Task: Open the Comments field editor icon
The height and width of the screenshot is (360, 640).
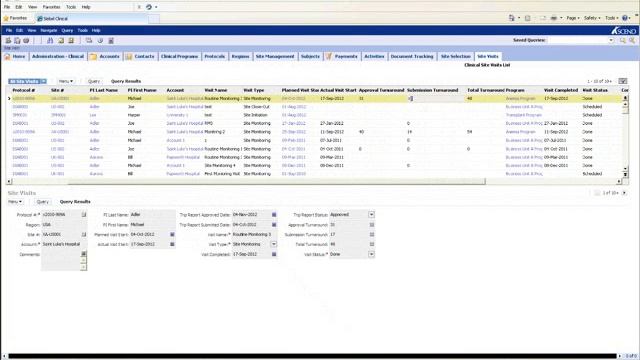Action: tap(84, 254)
